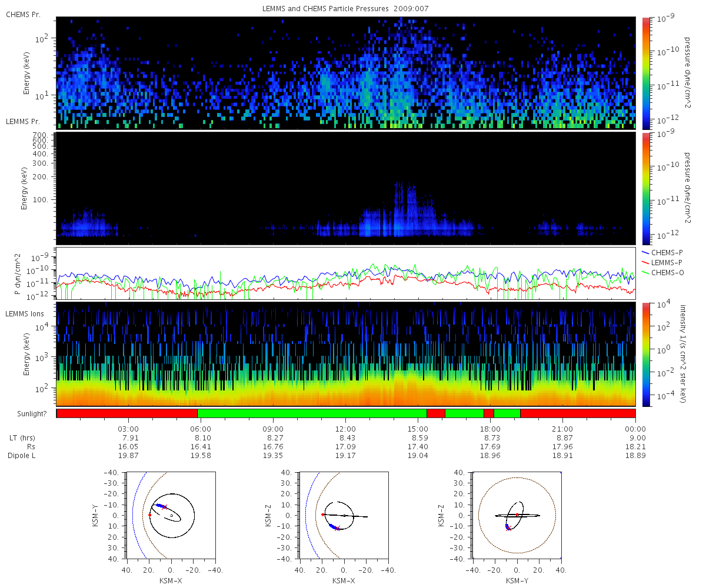This screenshot has height=588, width=706.
Task: Click the LEMMS pressure color bar
Action: click(646, 188)
